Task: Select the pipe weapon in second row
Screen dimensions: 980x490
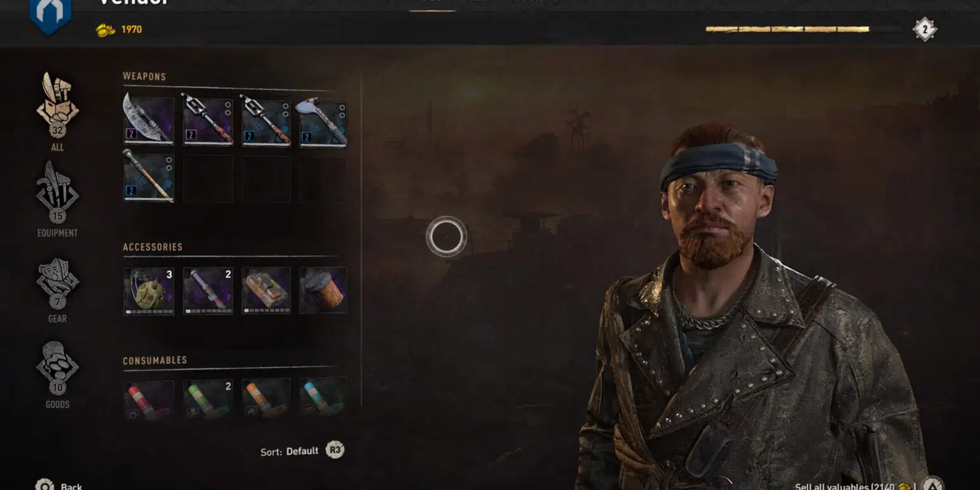Action: (x=148, y=177)
